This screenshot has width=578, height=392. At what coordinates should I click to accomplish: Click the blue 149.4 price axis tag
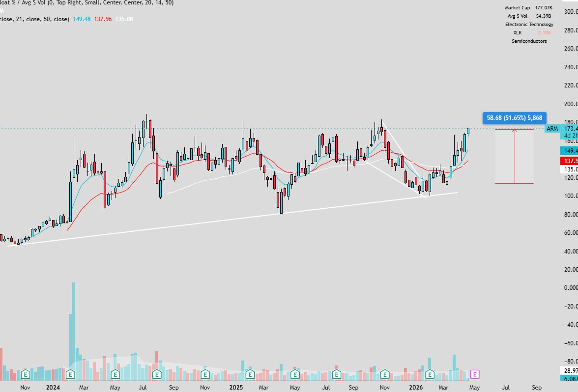pyautogui.click(x=569, y=151)
